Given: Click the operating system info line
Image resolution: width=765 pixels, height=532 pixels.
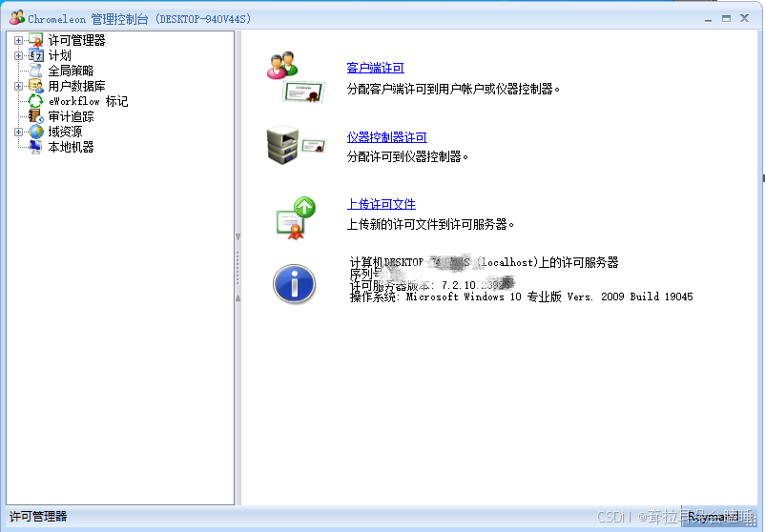Looking at the screenshot, I should tap(521, 297).
